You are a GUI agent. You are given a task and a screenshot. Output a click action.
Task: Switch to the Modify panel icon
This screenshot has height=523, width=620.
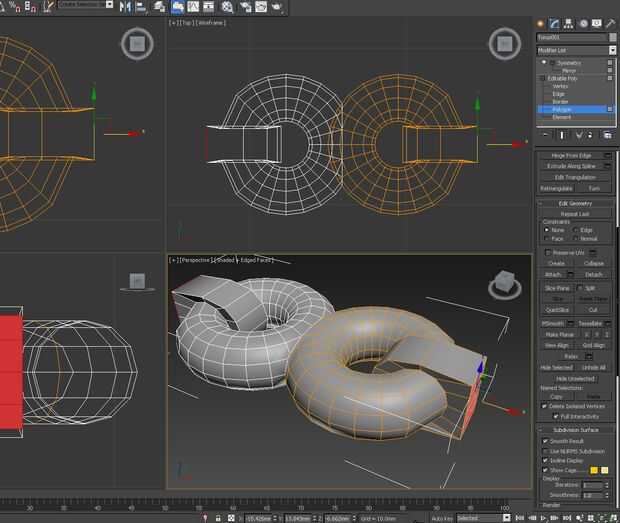coord(554,23)
